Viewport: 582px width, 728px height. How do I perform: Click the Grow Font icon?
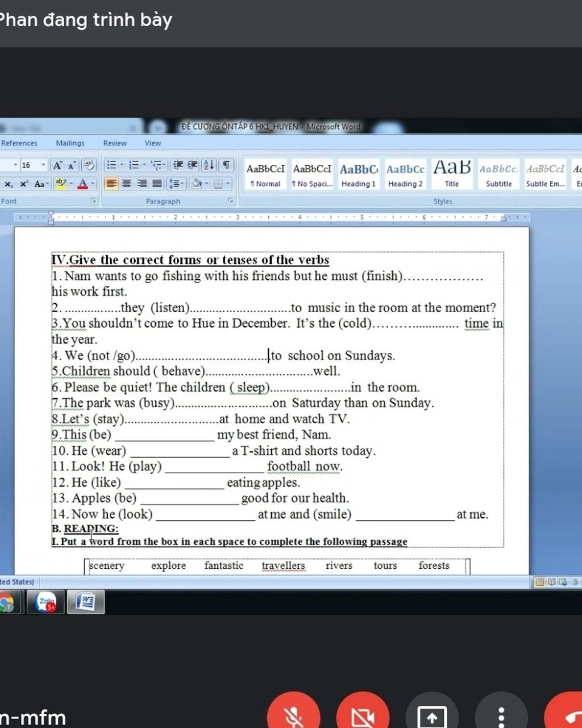57,166
